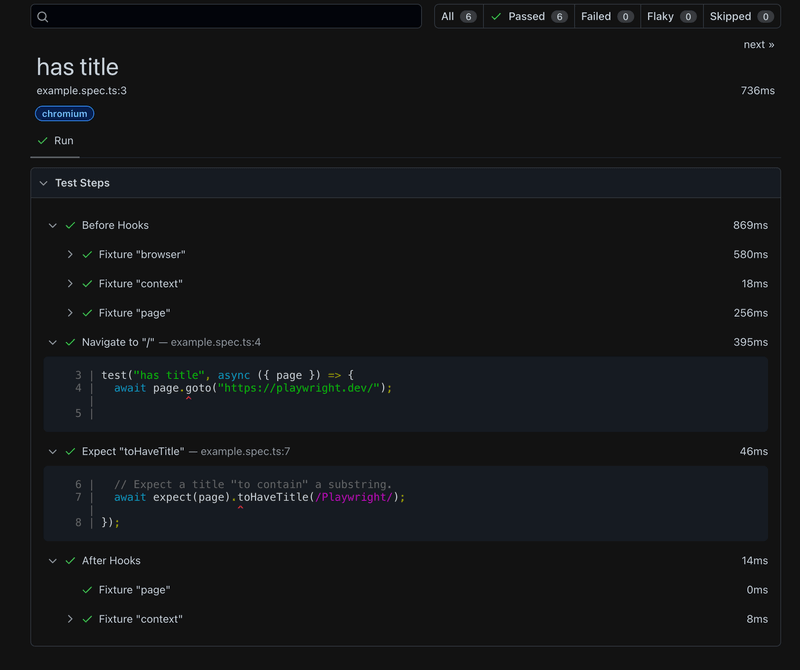Viewport: 800px width, 670px height.
Task: Click the check icon in Passed filter
Action: point(496,17)
